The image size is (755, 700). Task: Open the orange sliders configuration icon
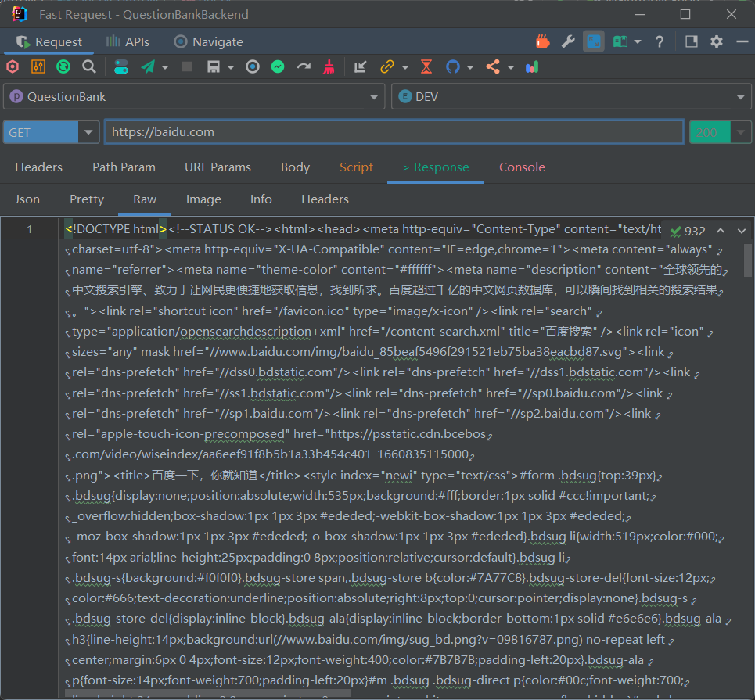click(38, 67)
